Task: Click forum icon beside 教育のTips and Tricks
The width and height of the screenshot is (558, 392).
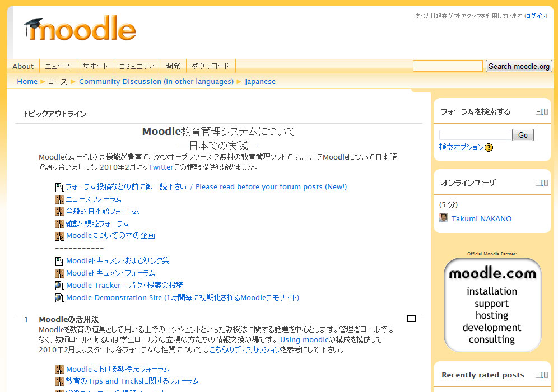Action: tap(59, 382)
